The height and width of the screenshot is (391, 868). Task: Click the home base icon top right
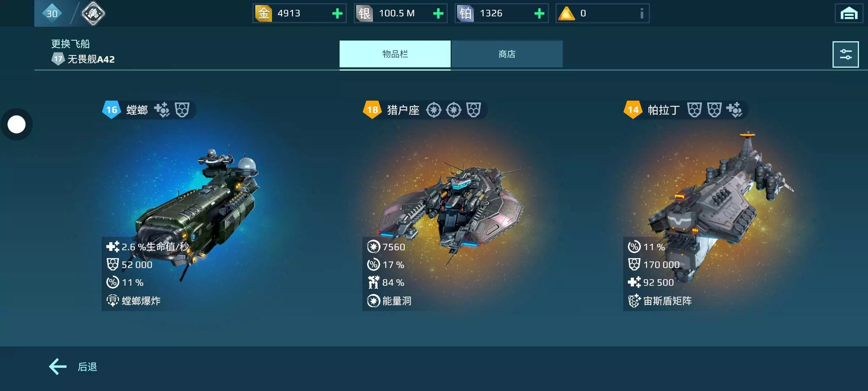coord(849,13)
